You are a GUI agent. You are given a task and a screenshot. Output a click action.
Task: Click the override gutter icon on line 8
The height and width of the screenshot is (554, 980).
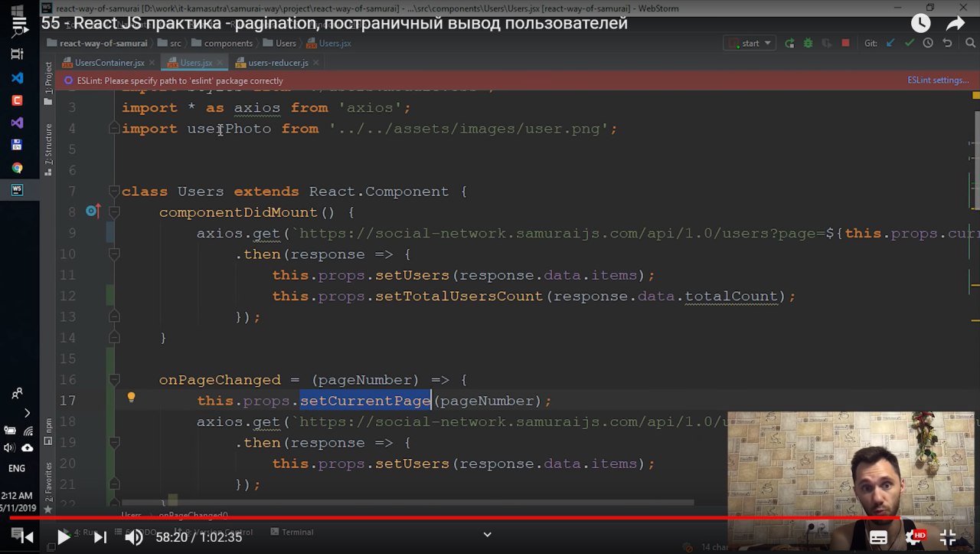[x=92, y=211]
